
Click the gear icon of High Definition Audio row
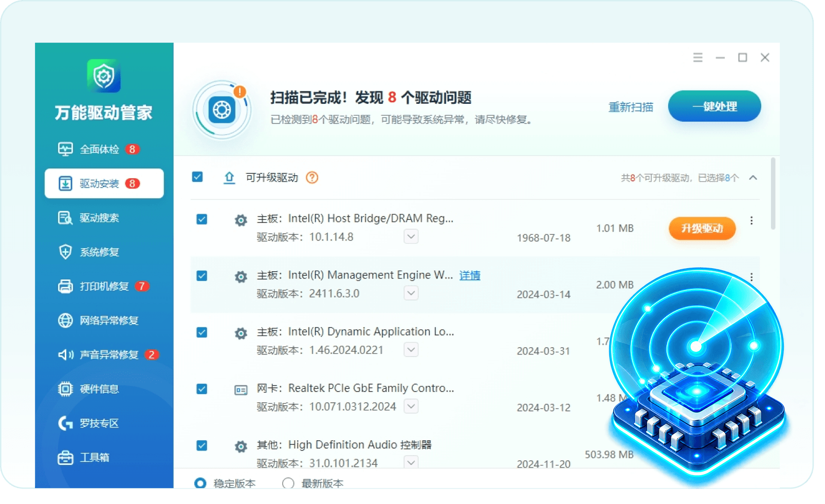point(241,447)
